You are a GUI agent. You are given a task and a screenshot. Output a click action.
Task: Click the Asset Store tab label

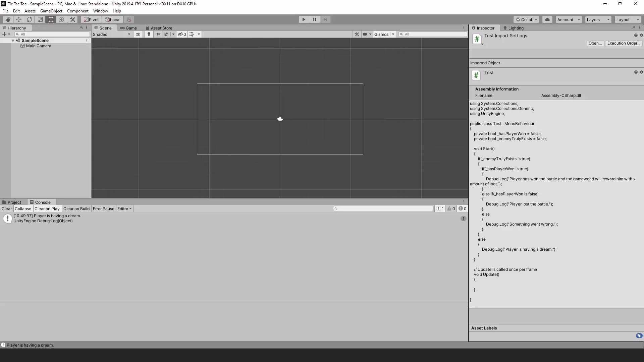(161, 28)
